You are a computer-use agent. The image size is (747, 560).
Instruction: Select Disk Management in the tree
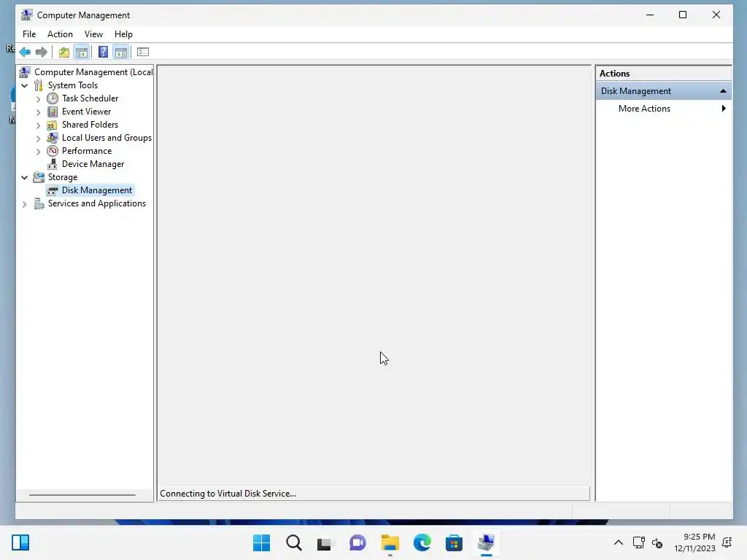pyautogui.click(x=97, y=190)
